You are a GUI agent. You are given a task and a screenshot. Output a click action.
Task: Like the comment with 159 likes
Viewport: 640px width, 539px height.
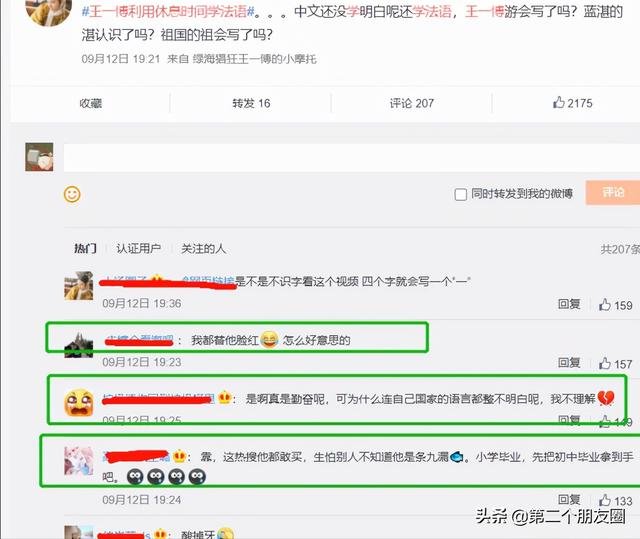tap(616, 305)
